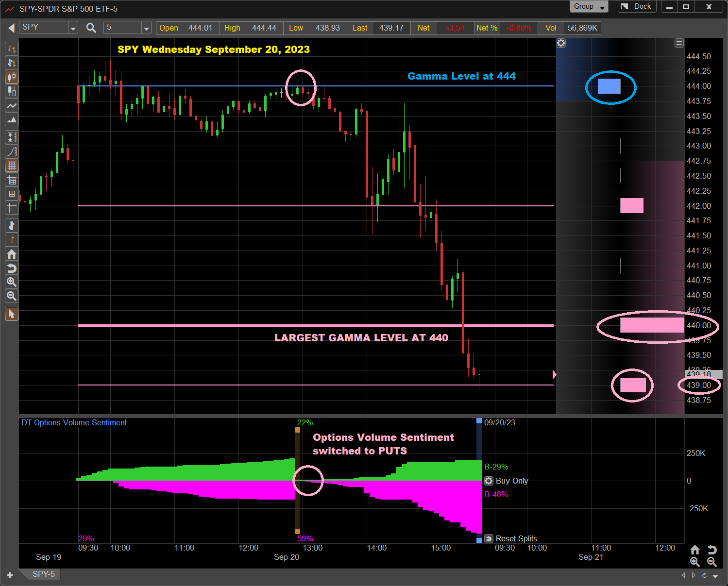The height and width of the screenshot is (586, 728).
Task: Click the SPY symbol input field
Action: pos(44,28)
